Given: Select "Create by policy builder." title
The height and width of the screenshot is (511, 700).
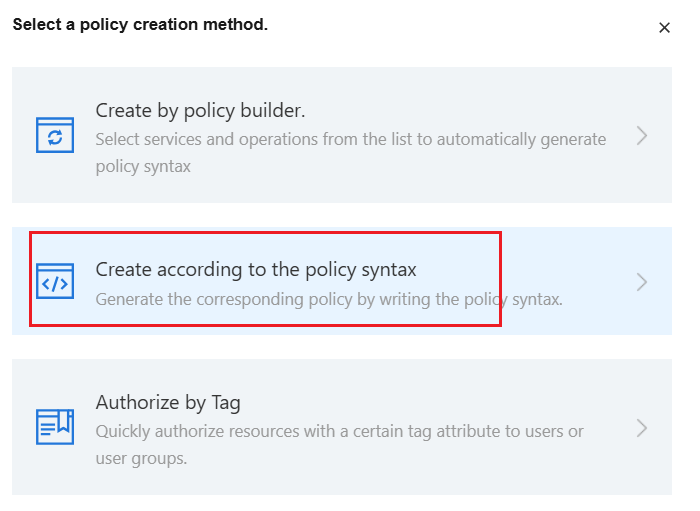Looking at the screenshot, I should click(x=200, y=110).
